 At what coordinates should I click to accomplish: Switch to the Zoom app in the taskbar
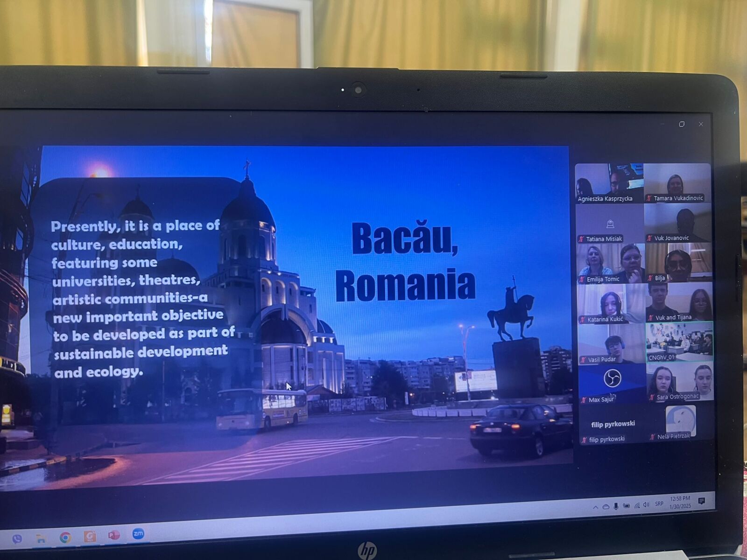coord(138,534)
